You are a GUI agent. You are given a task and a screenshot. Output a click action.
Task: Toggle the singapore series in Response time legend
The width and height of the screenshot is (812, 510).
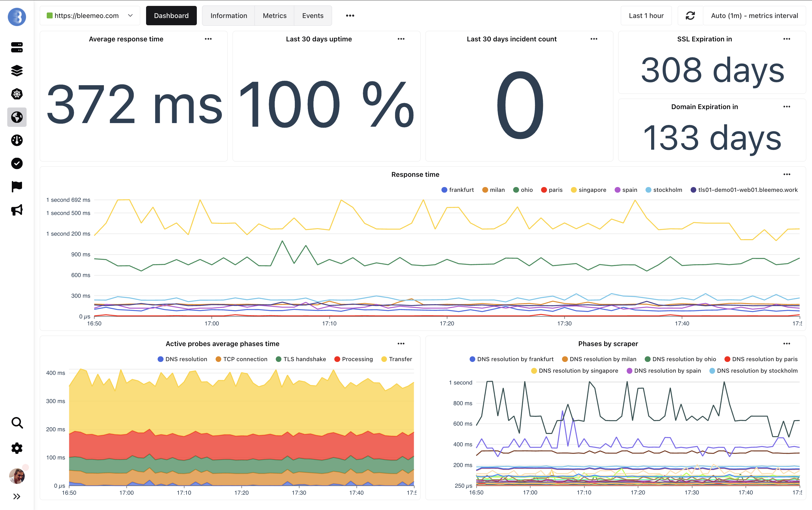click(x=589, y=189)
